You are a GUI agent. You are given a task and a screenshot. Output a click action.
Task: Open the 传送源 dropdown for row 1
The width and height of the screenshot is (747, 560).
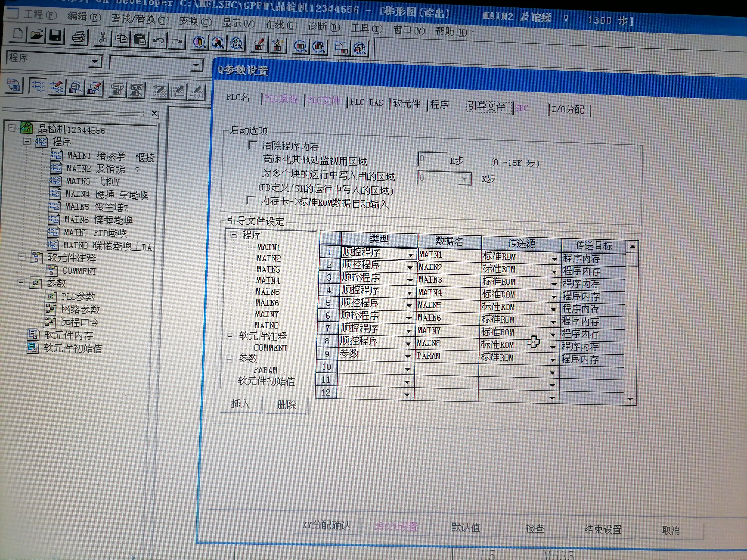(554, 259)
